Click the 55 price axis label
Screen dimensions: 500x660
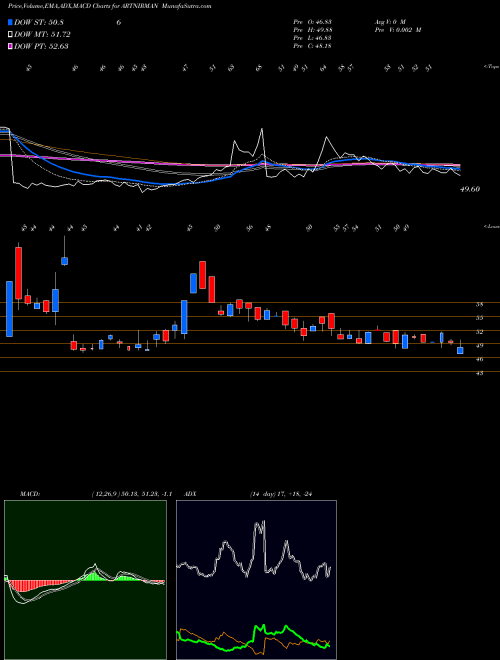tap(479, 318)
